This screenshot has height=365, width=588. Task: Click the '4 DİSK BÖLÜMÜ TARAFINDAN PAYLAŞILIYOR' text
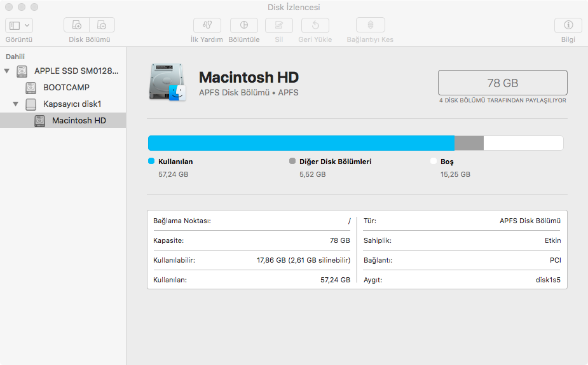(502, 100)
